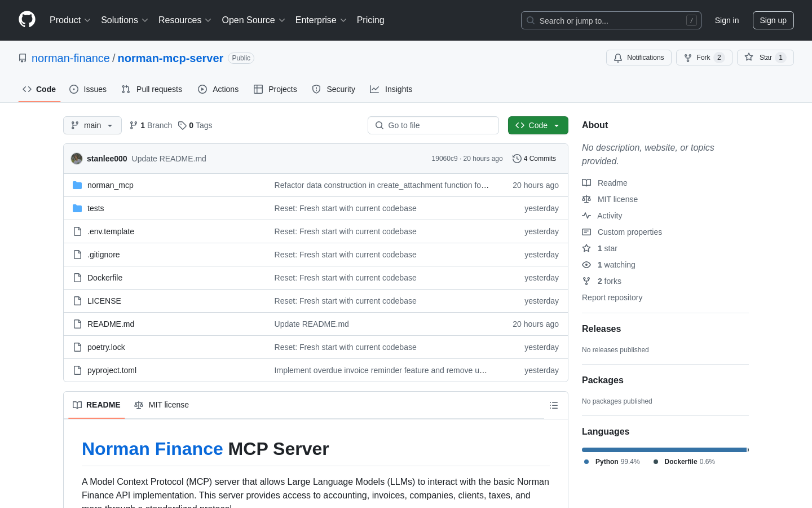Image resolution: width=812 pixels, height=508 pixels.
Task: Click the Norman Finance heading link
Action: tap(152, 449)
